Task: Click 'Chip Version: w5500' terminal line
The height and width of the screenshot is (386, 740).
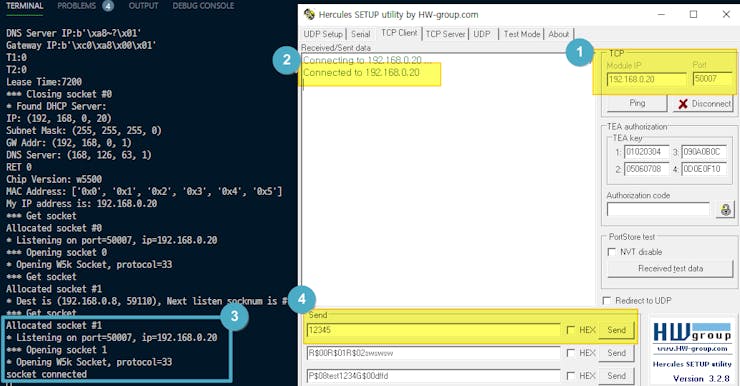Action: pyautogui.click(x=54, y=179)
